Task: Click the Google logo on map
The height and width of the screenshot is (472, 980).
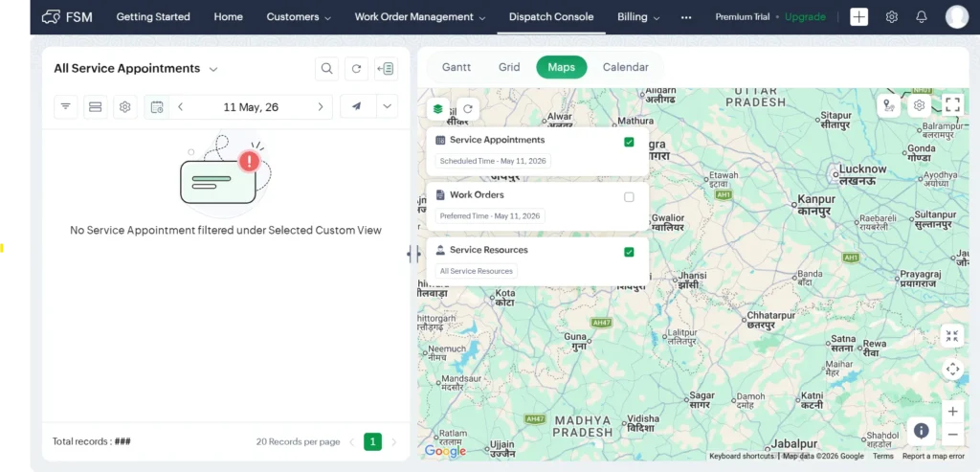Action: [445, 451]
